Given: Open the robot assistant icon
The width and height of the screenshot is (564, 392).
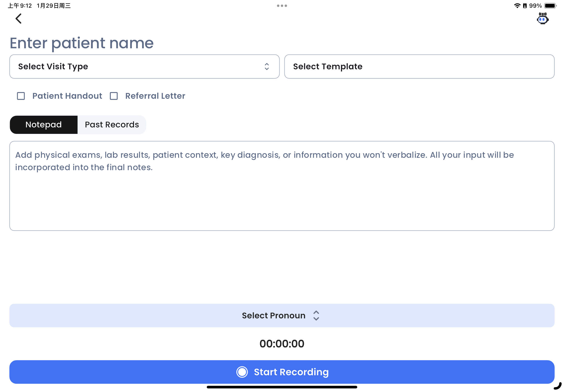Looking at the screenshot, I should point(542,18).
